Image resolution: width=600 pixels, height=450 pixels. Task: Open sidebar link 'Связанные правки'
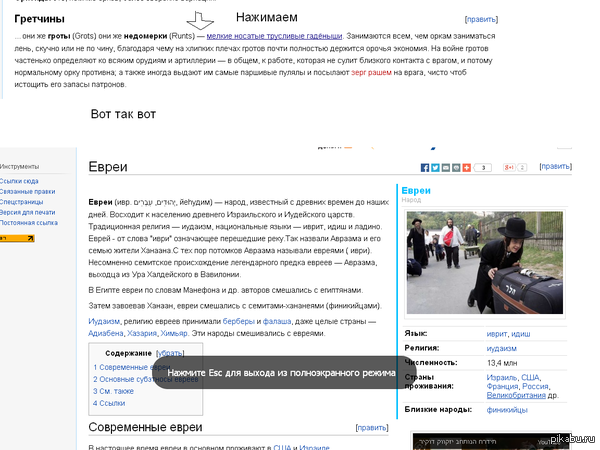28,191
